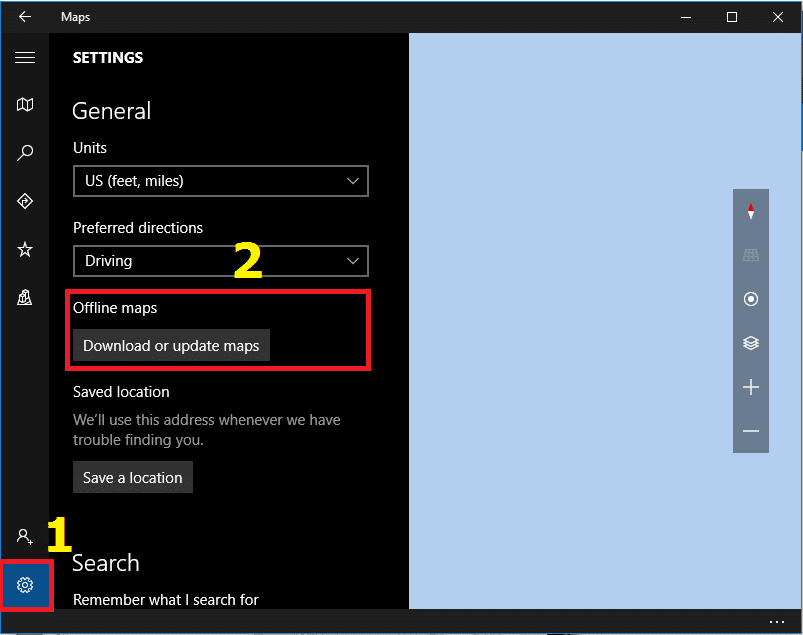This screenshot has width=803, height=635.
Task: Click Download or update maps
Action: (x=171, y=346)
